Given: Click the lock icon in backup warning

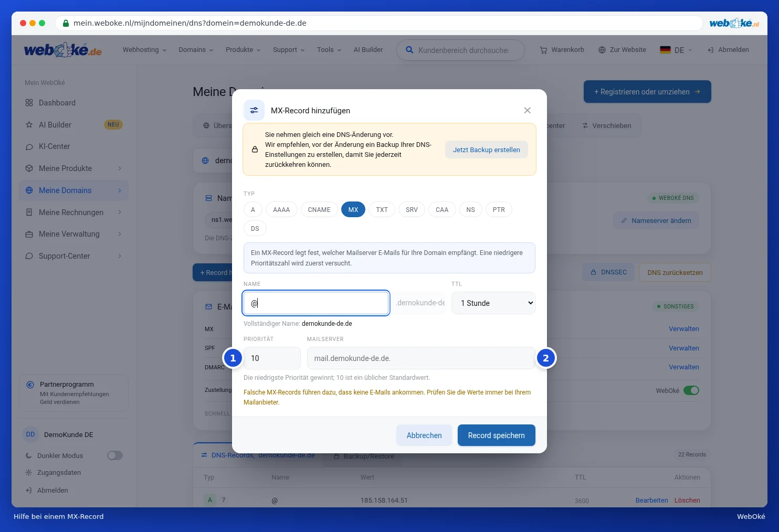Looking at the screenshot, I should 255,150.
